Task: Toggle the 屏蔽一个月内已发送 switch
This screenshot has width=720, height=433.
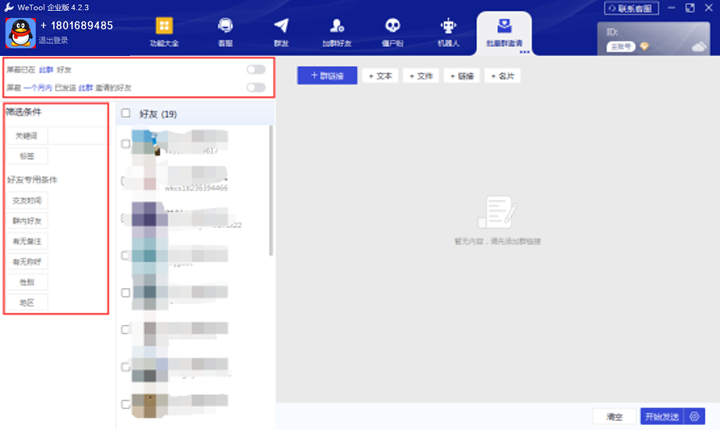Action: (x=256, y=88)
